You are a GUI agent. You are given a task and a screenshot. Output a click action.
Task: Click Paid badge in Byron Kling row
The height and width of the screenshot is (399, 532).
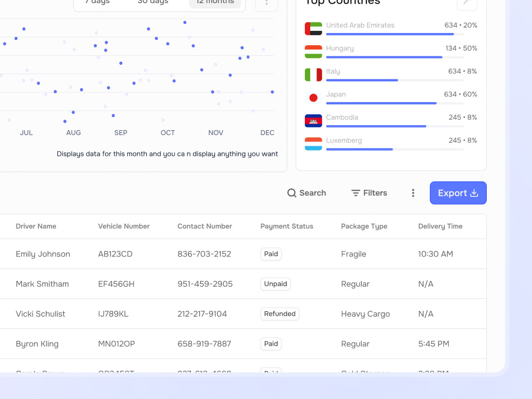271,344
